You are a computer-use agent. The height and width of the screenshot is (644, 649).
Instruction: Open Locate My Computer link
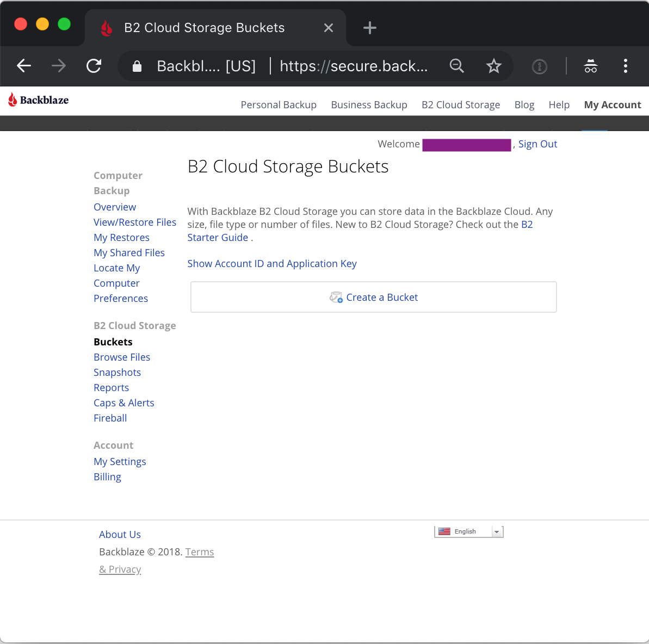click(117, 276)
